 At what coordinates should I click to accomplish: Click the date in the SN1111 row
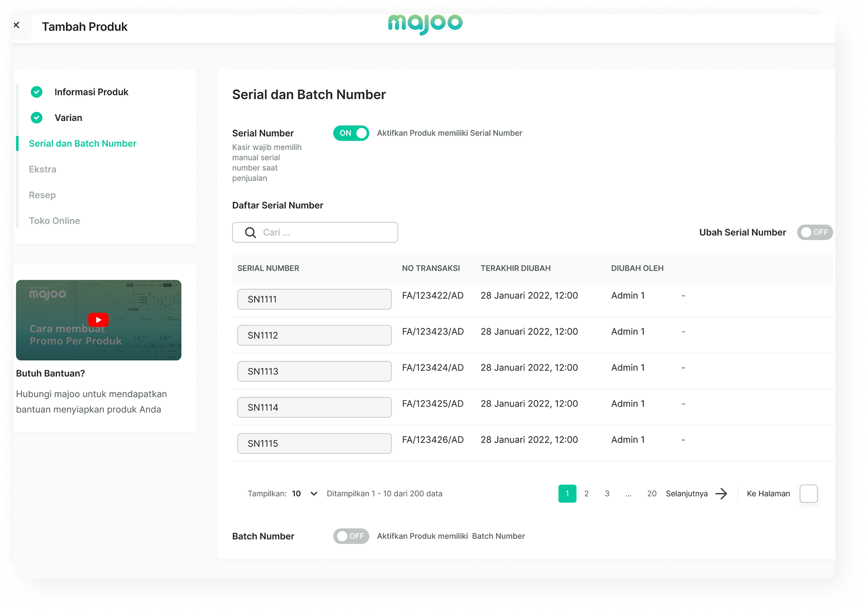(x=529, y=296)
